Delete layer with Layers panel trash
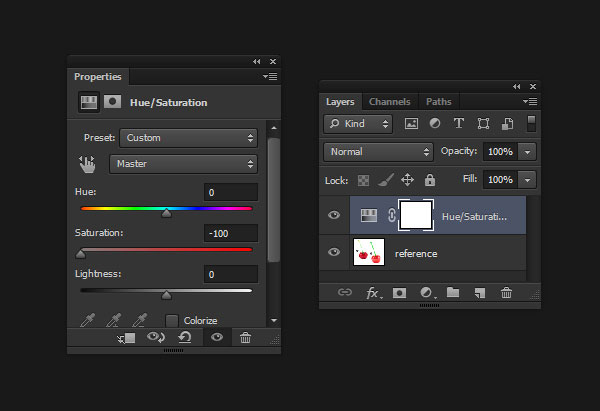This screenshot has width=600, height=411. click(x=506, y=293)
